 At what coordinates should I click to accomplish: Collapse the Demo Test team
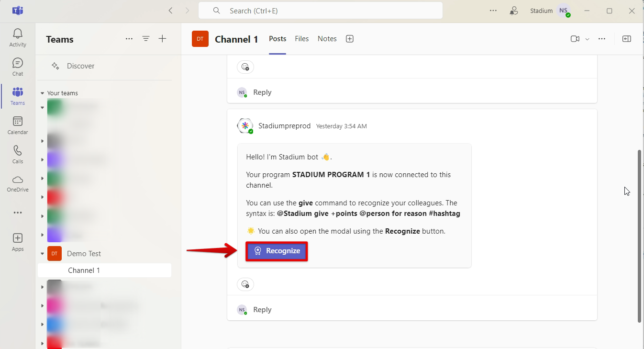pyautogui.click(x=42, y=254)
